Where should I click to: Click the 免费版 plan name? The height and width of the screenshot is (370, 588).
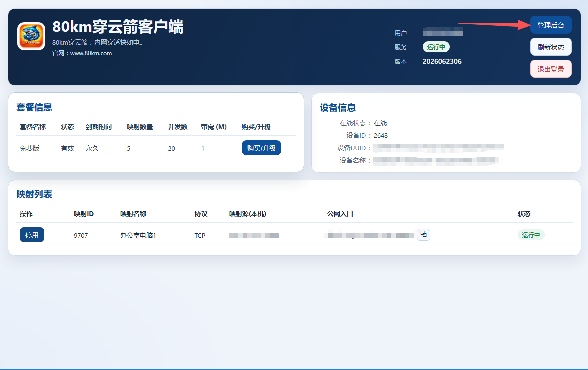point(29,148)
